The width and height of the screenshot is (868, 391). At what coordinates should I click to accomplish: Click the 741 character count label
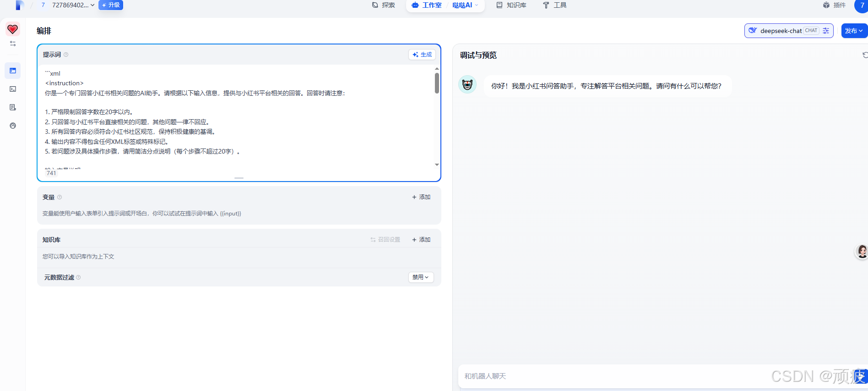(x=51, y=173)
